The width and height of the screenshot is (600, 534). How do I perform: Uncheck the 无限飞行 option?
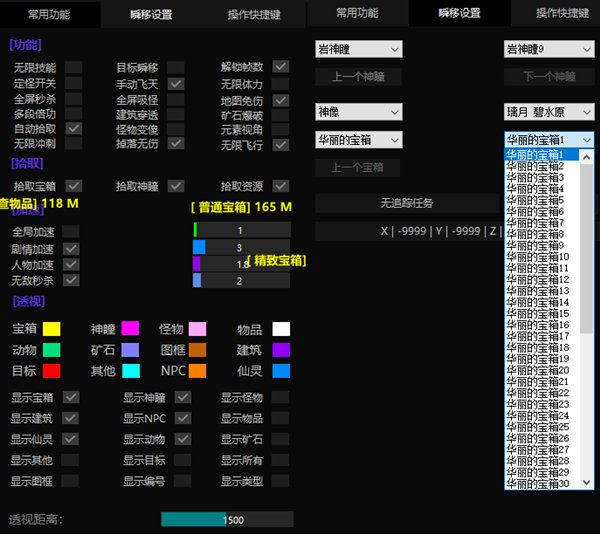tap(281, 144)
